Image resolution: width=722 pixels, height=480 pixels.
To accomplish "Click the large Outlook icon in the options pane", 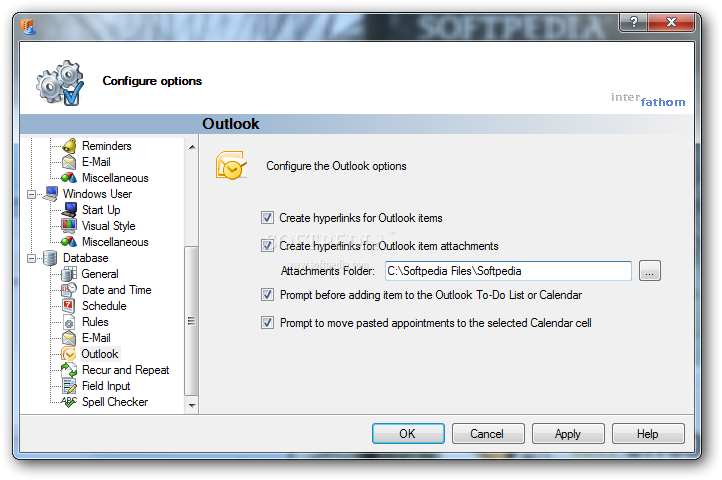I will pos(232,165).
